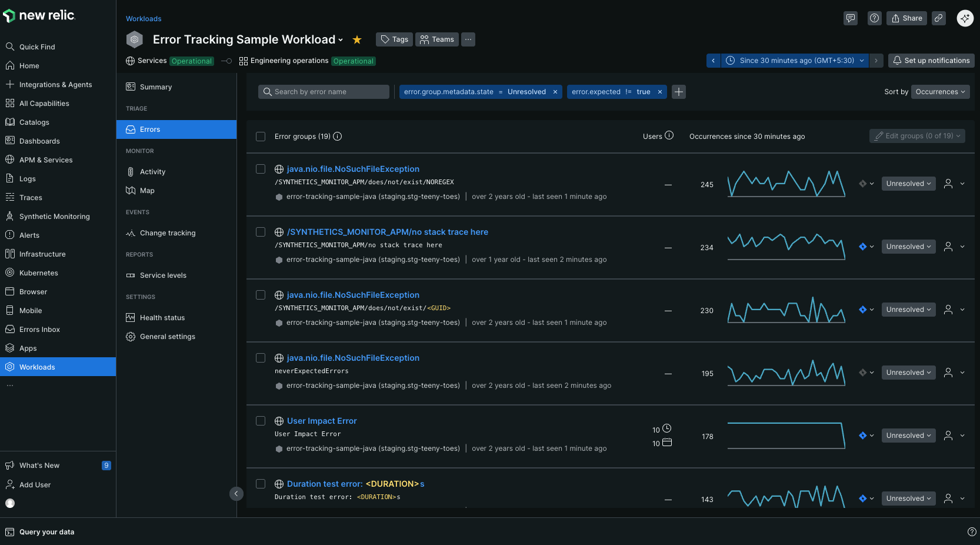The height and width of the screenshot is (545, 980).
Task: Check the User Impact Error row checkbox
Action: tap(261, 421)
